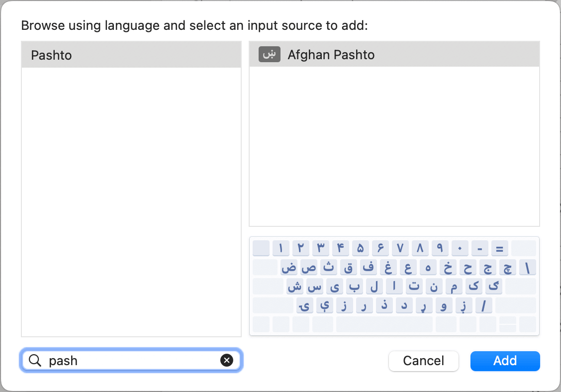Tap the ش key on the keyboard preview
Screen dimensions: 561x392
295,286
